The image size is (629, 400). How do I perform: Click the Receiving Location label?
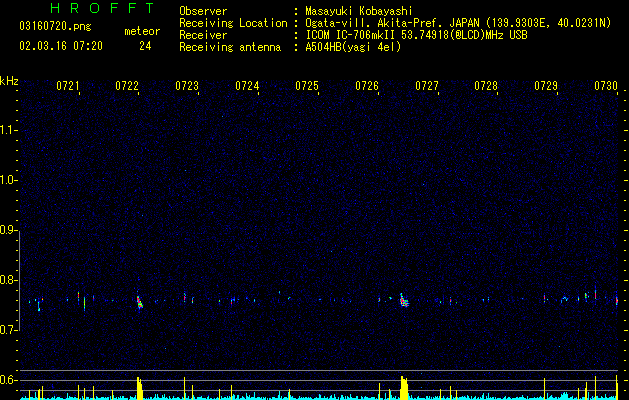(233, 23)
